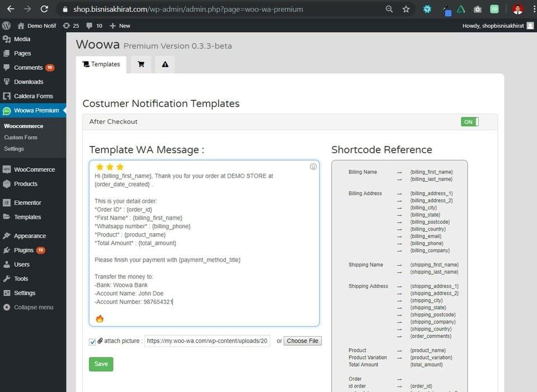Bookmark this page with star icon
Image resolution: width=537 pixels, height=392 pixels.
(x=406, y=10)
